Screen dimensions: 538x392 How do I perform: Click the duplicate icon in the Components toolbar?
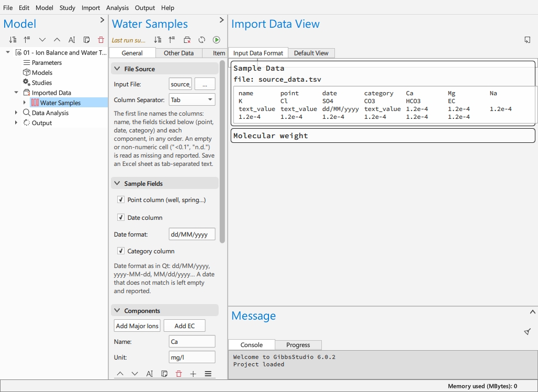(164, 374)
